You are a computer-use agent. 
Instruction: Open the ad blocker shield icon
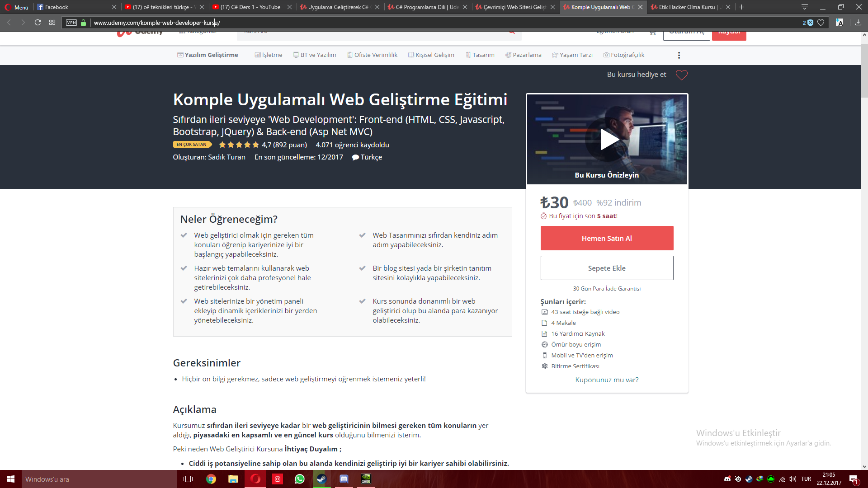[808, 23]
